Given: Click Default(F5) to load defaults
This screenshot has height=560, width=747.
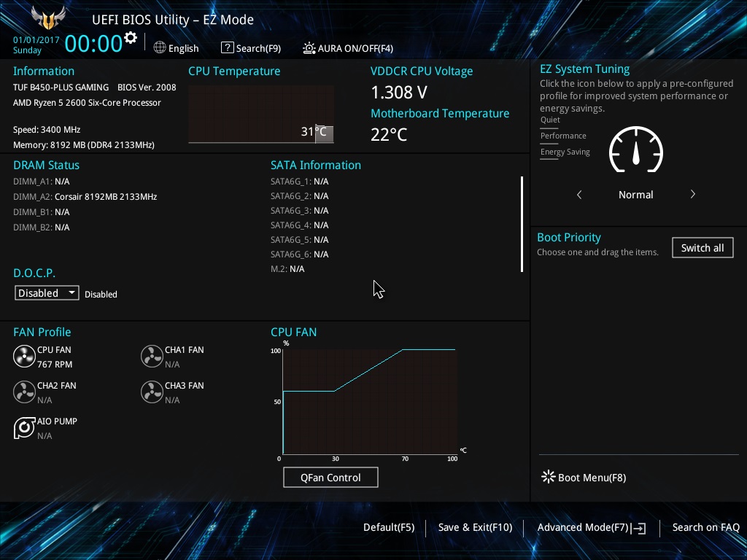Looking at the screenshot, I should tap(389, 528).
